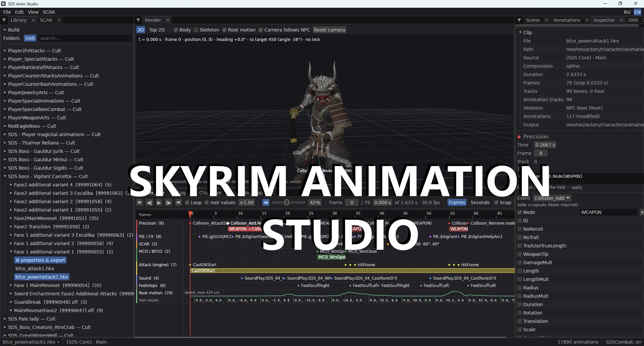Open the right panel menu triangle
Image resolution: width=644 pixels, height=346 pixels.
click(519, 20)
